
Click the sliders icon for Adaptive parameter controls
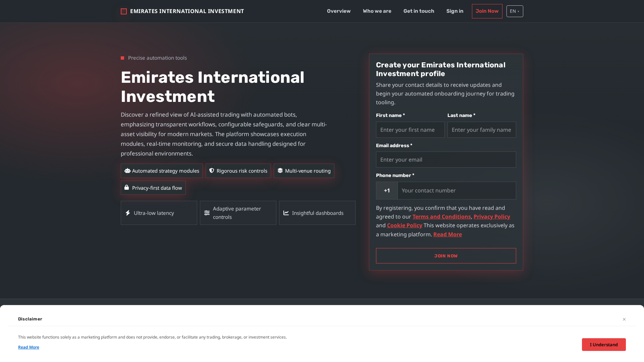207,213
